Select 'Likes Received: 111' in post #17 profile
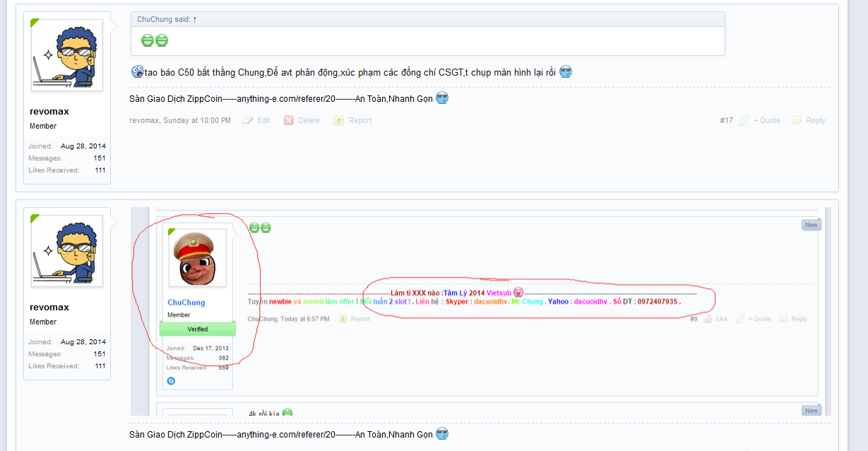This screenshot has height=451, width=868. coord(67,170)
